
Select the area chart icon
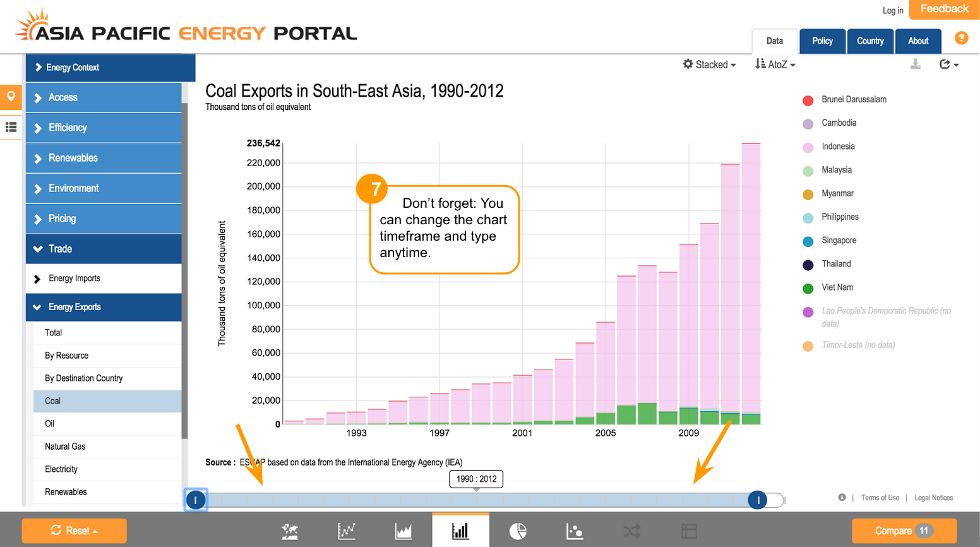[x=403, y=531]
